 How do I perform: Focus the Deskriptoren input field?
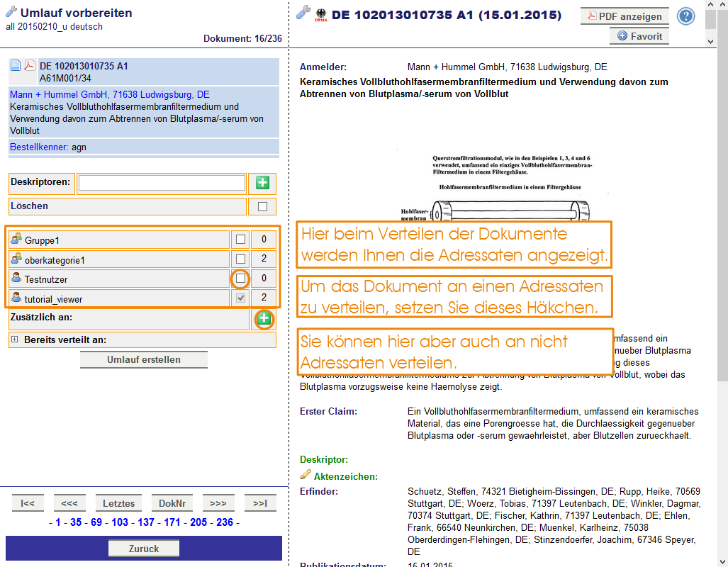162,183
